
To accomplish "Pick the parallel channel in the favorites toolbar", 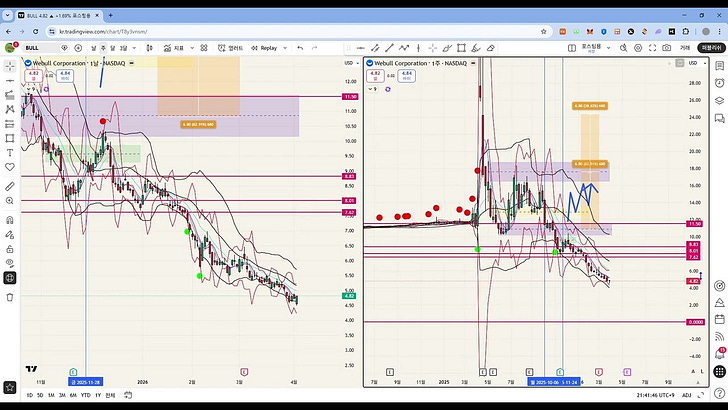I will pos(375,48).
